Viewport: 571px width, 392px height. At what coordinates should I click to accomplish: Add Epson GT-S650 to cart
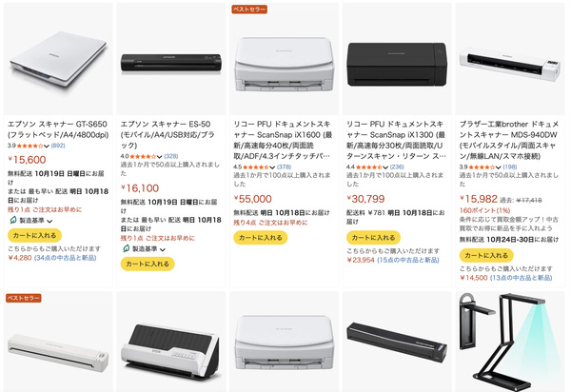coord(34,236)
